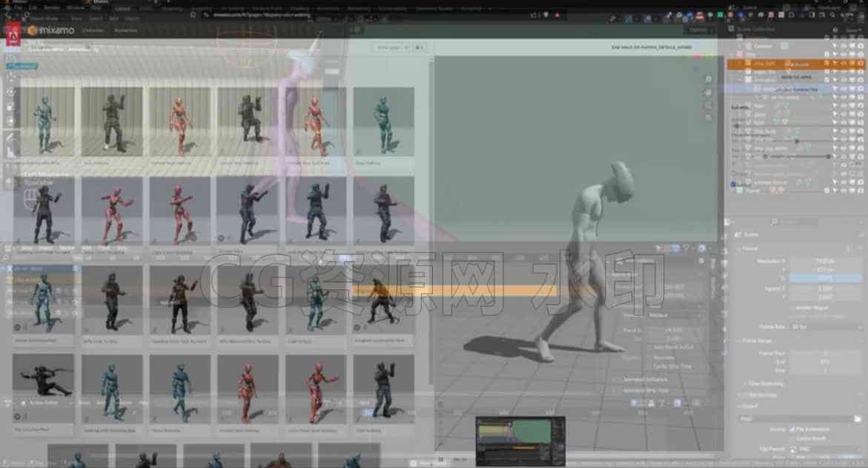The image size is (868, 468).
Task: Open the File Format dropdown
Action: 826,449
